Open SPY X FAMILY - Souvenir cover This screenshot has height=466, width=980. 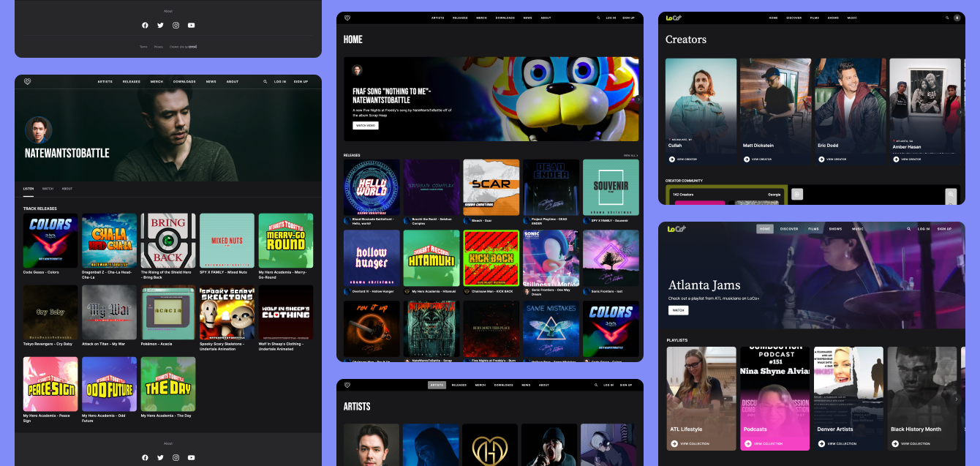pyautogui.click(x=611, y=187)
